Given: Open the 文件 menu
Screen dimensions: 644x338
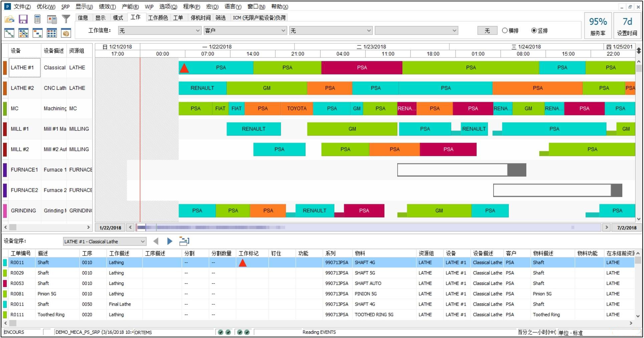Looking at the screenshot, I should [22, 7].
